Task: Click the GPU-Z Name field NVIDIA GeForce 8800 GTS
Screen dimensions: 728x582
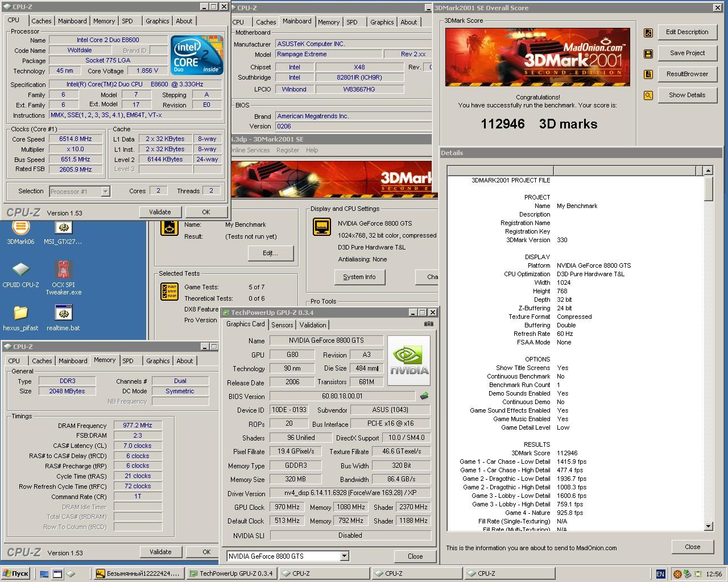Action: [326, 340]
